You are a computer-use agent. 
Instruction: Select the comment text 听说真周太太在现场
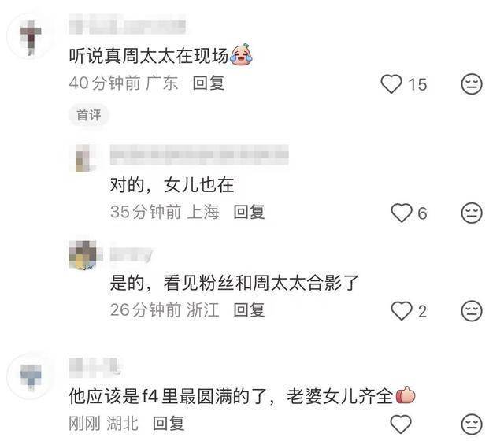point(149,56)
